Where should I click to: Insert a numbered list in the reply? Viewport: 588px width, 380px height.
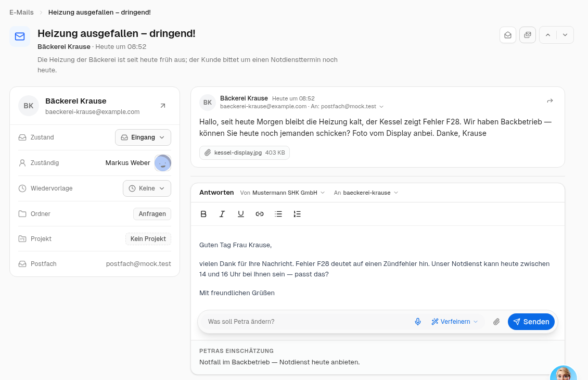[x=297, y=214]
